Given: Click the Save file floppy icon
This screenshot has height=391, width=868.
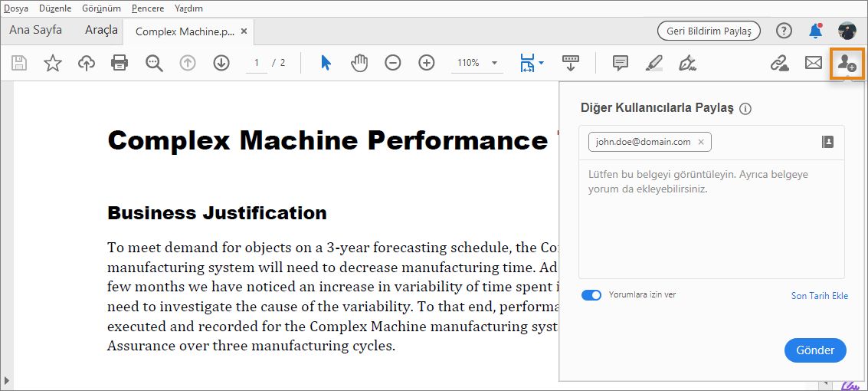Looking at the screenshot, I should pos(19,63).
